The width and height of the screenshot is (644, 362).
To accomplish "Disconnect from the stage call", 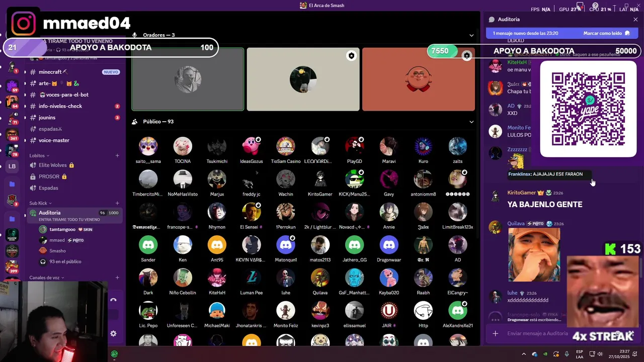I will click(x=113, y=300).
